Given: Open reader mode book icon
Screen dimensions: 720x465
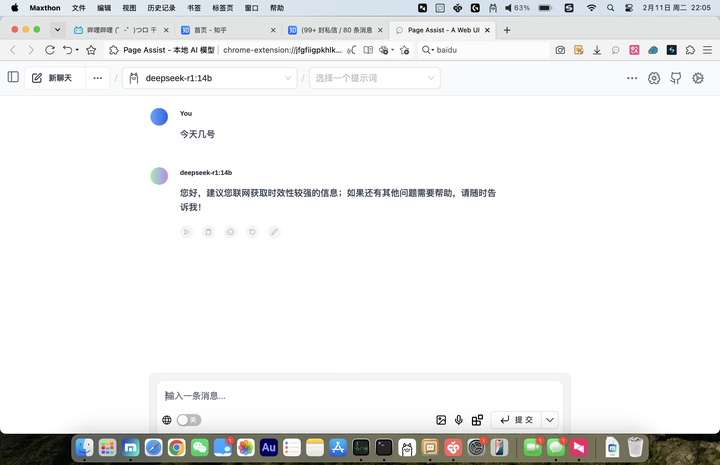Looking at the screenshot, I should coord(368,50).
